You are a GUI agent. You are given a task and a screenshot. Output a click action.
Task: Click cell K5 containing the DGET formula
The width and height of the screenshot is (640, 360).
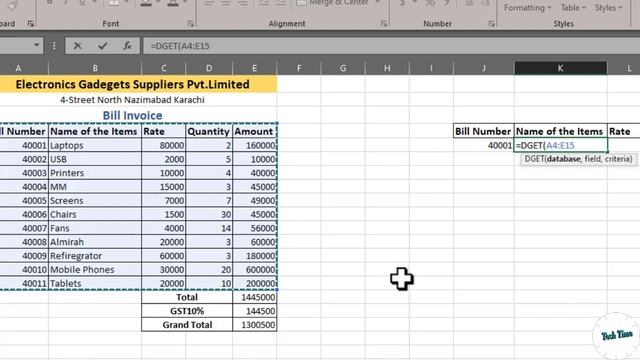560,145
